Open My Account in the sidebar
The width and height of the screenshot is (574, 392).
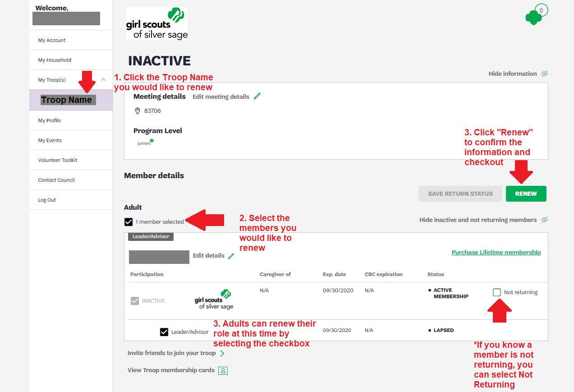52,40
